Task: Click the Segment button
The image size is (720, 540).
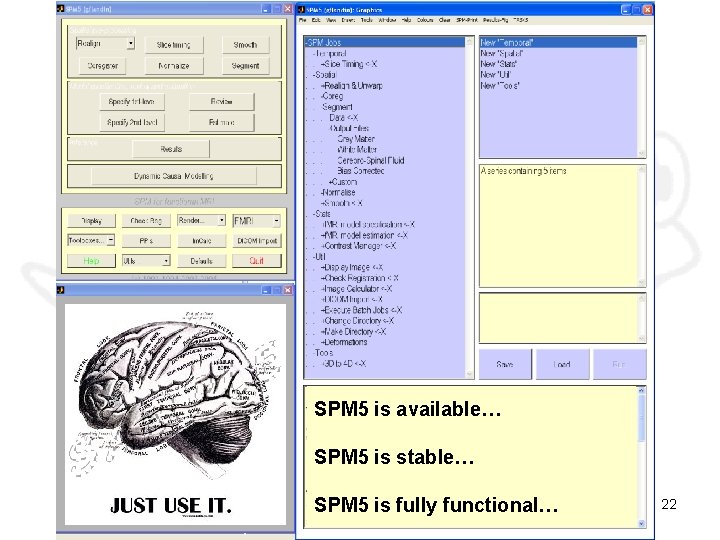Action: (245, 66)
